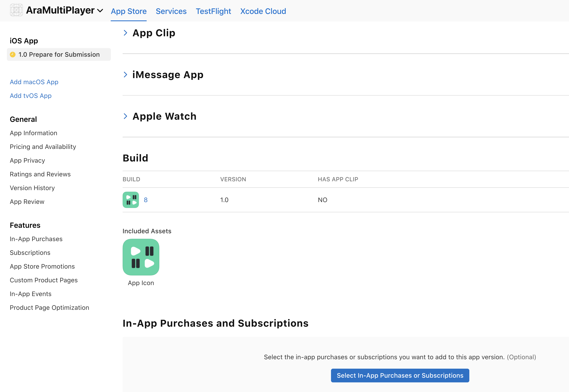Image resolution: width=569 pixels, height=392 pixels.
Task: Click the build 8 app icon thumbnail
Action: [x=131, y=200]
